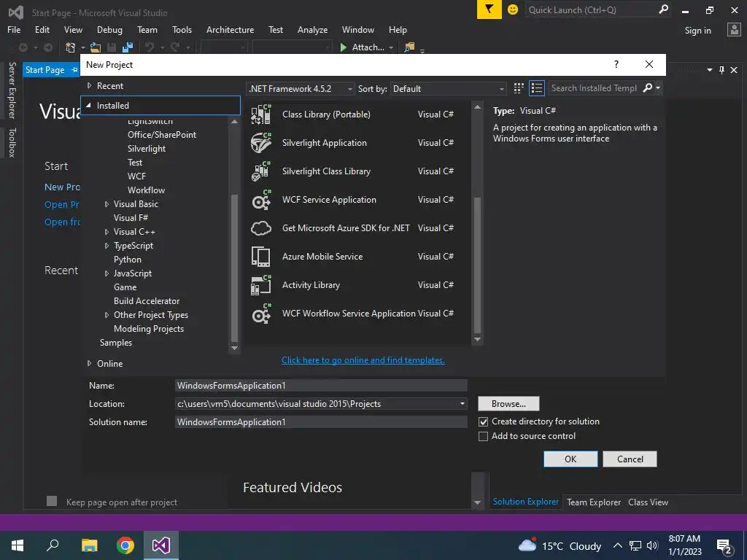Expand the Online templates node
747x560 pixels.
pyautogui.click(x=89, y=363)
